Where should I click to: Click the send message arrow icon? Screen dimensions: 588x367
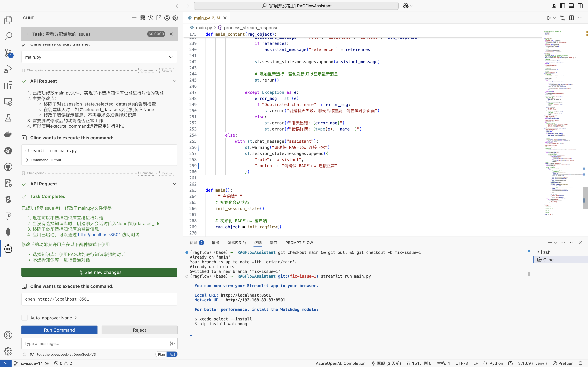coord(172,343)
